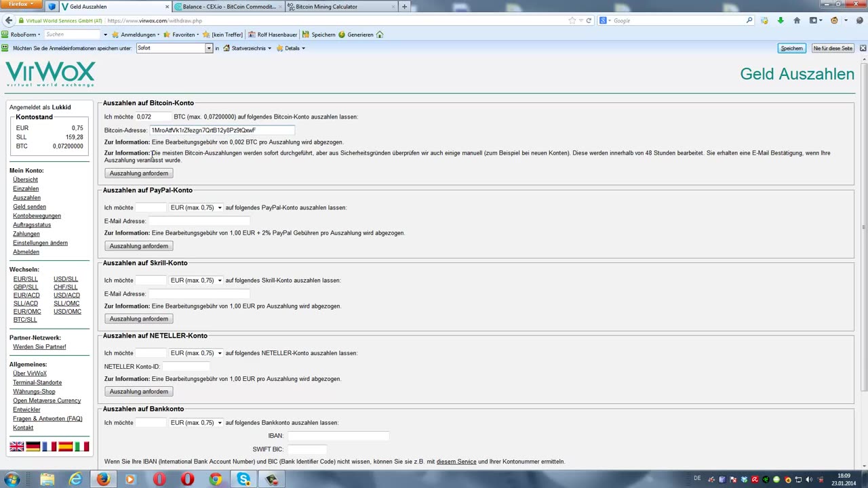
Task: Open the BTC/SLL exchange link
Action: 25,320
